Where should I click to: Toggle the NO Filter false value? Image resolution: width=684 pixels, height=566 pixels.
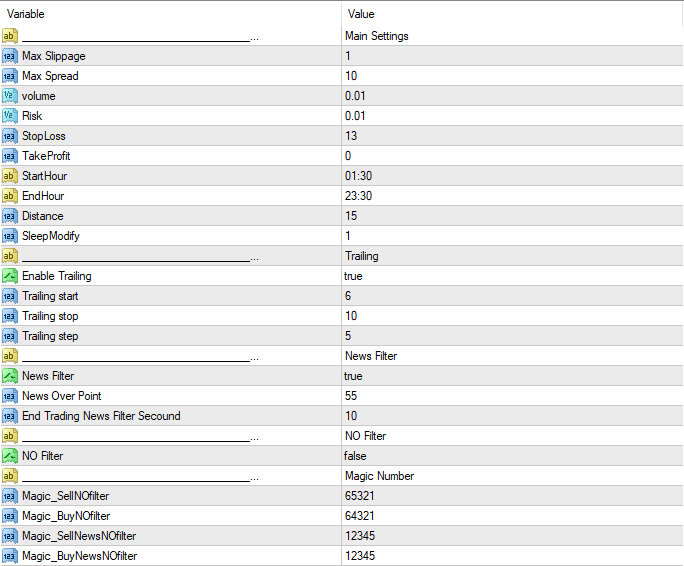pyautogui.click(x=355, y=456)
